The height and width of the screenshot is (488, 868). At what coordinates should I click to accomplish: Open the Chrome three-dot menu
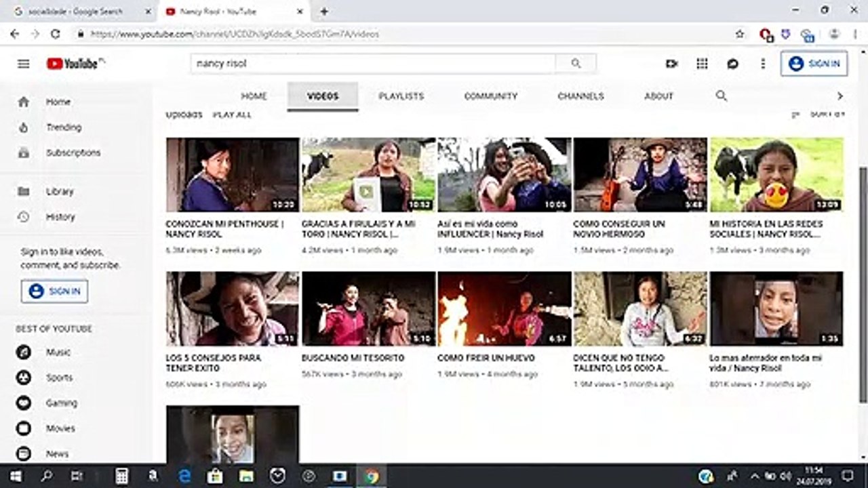(x=856, y=33)
